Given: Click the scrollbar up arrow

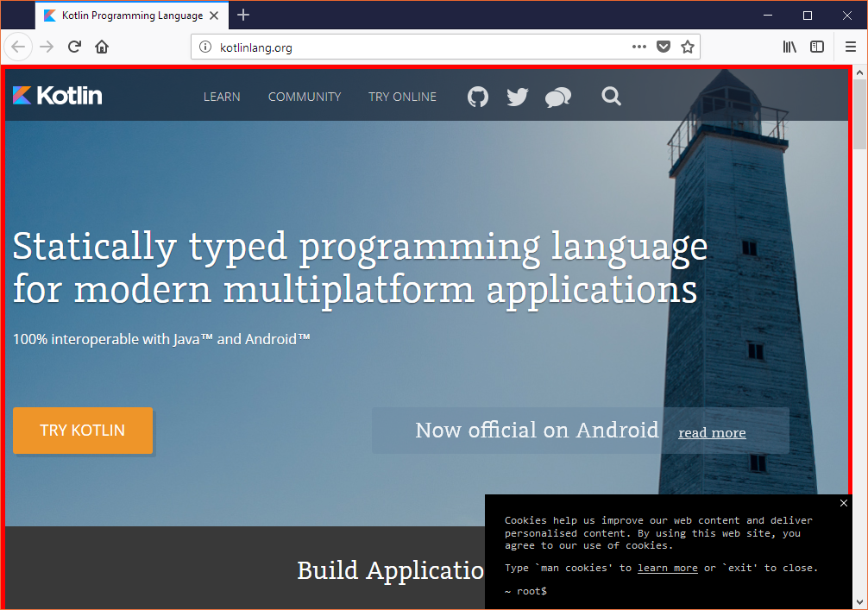Looking at the screenshot, I should click(x=859, y=72).
